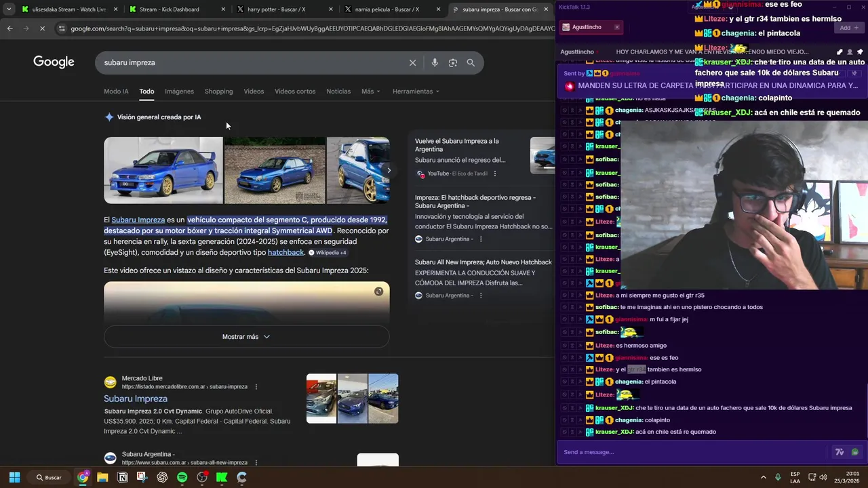This screenshot has width=868, height=488.
Task: Open Snipping Tool taskbar icon
Action: [142, 477]
